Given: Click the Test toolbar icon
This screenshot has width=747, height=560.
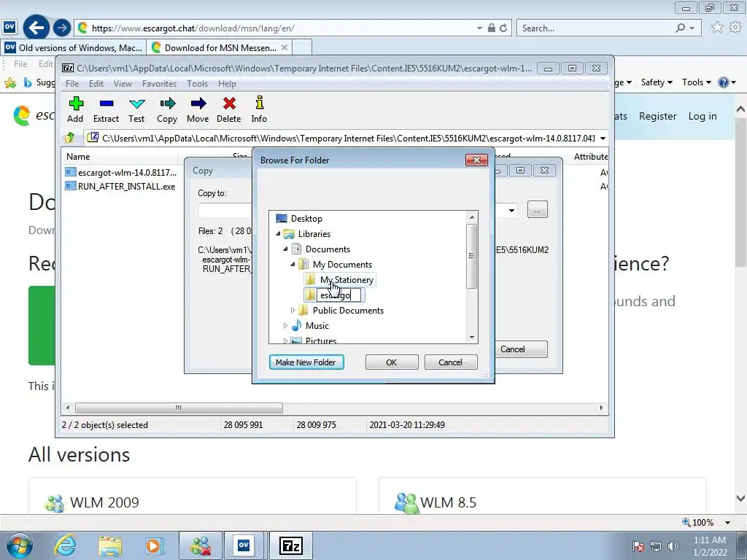Looking at the screenshot, I should pyautogui.click(x=136, y=109).
